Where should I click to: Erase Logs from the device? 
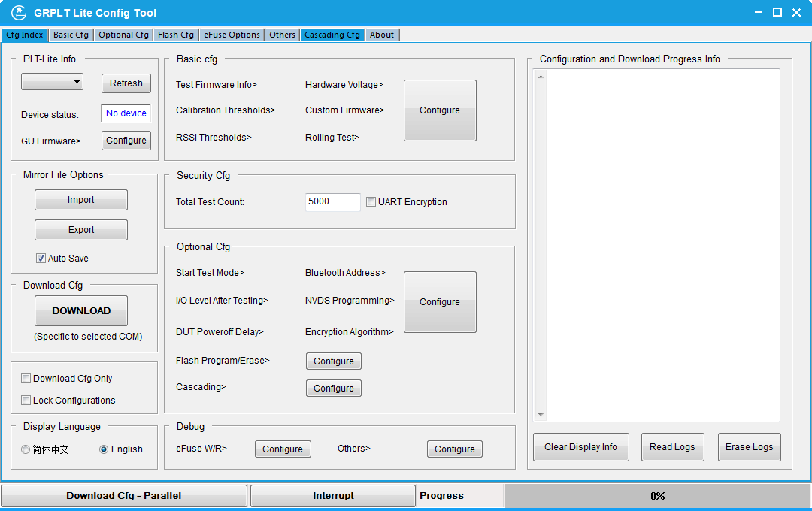click(749, 447)
